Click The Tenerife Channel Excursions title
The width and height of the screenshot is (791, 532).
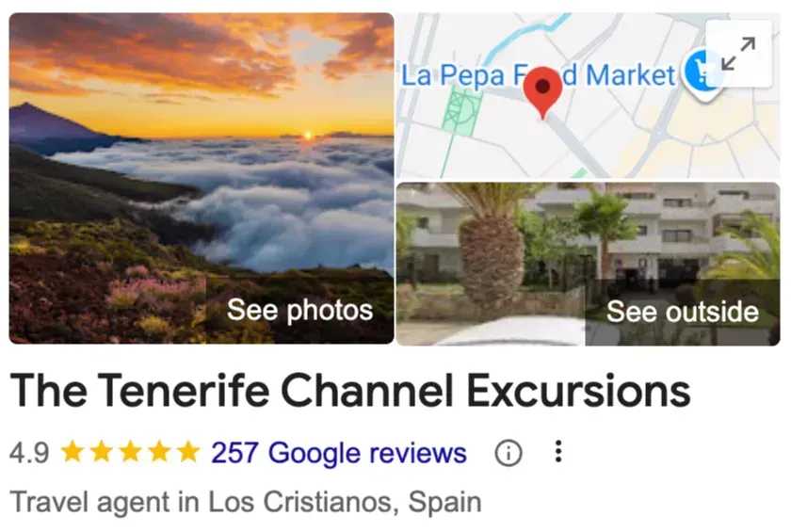coord(350,391)
